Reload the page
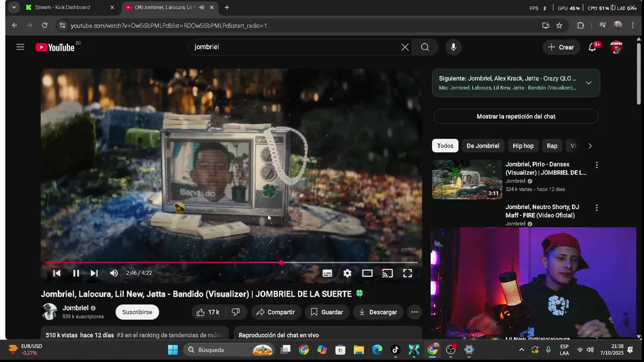Image resolution: width=644 pixels, height=362 pixels. click(44, 25)
